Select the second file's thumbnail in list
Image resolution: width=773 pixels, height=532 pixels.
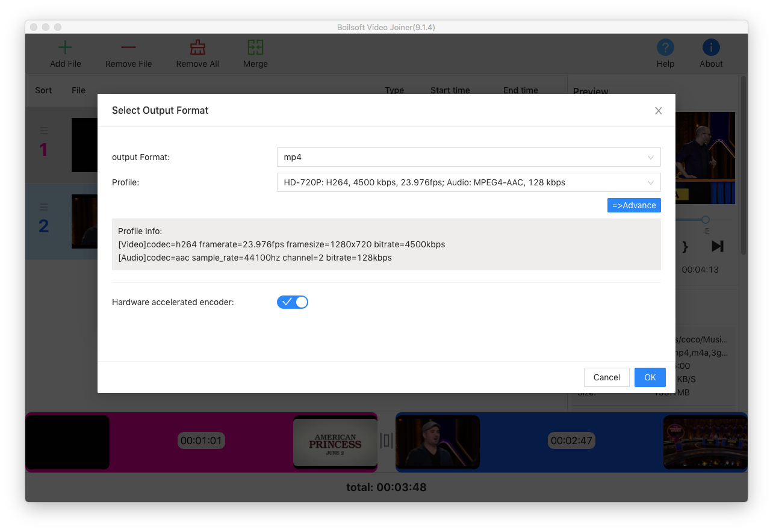pos(84,221)
